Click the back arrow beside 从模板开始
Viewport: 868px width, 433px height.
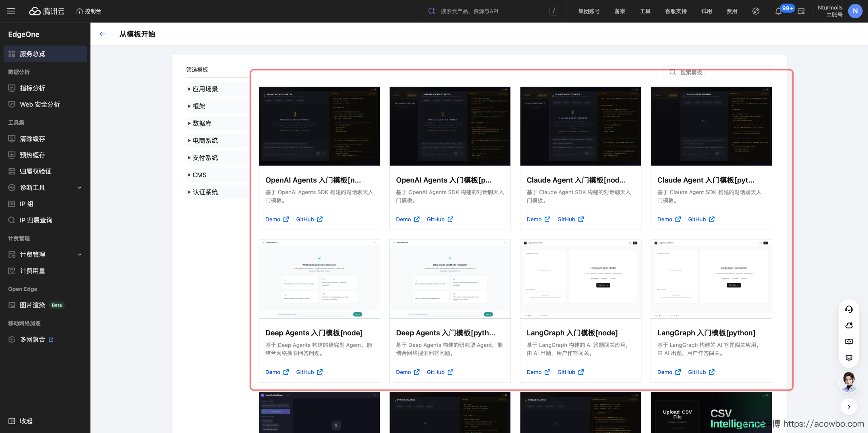pyautogui.click(x=103, y=34)
